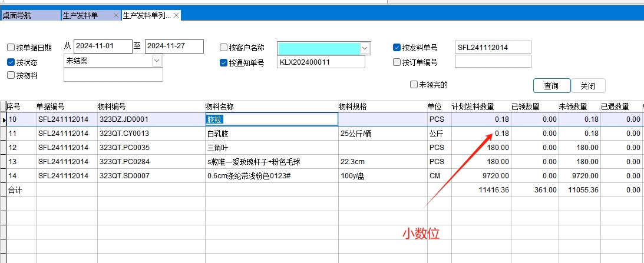Image resolution: width=644 pixels, height=263 pixels.
Task: Enable the 按客户名称 filter checkbox
Action: click(x=223, y=48)
